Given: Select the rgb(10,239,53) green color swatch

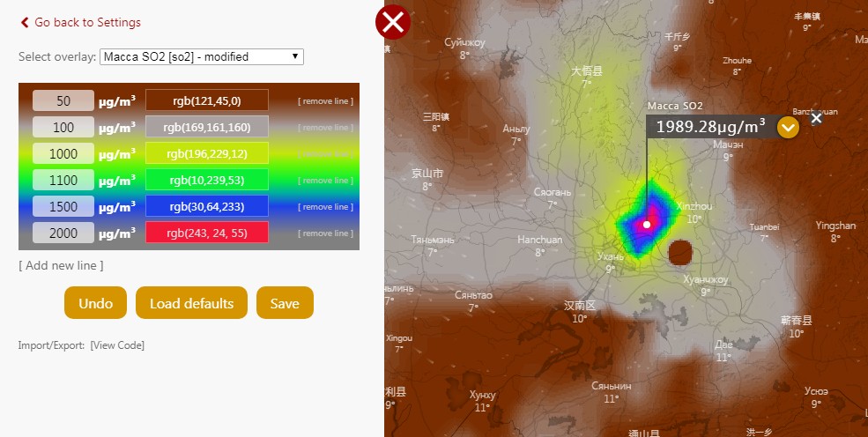Looking at the screenshot, I should 207,180.
